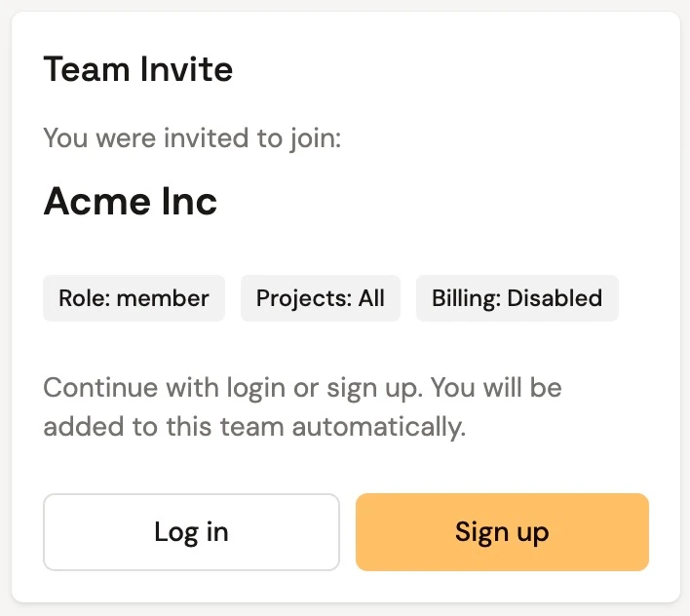Click the Billing: Disabled badge
The image size is (690, 616).
517,298
